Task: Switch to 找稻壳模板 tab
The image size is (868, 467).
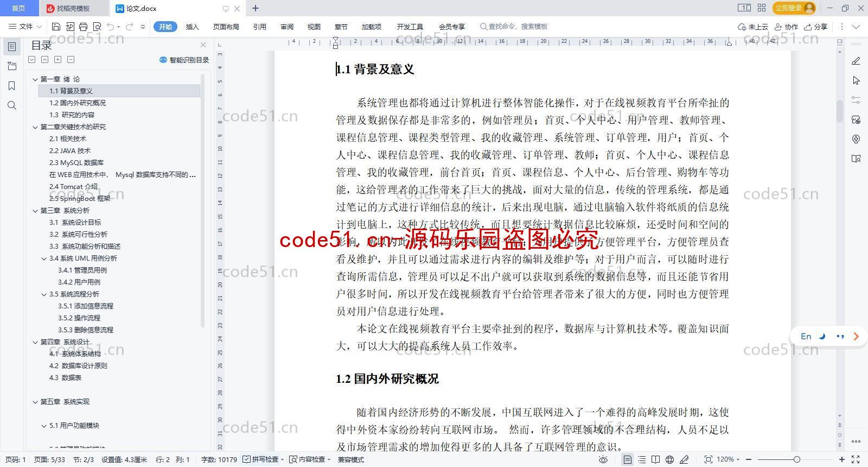Action: pyautogui.click(x=73, y=8)
